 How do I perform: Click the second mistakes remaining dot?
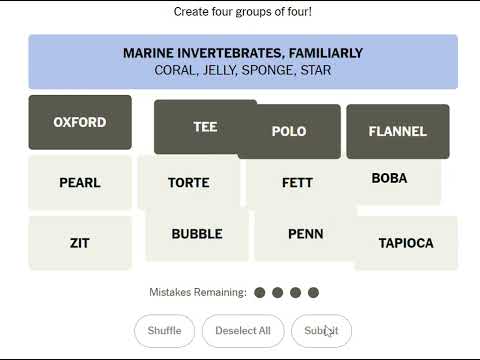click(278, 293)
